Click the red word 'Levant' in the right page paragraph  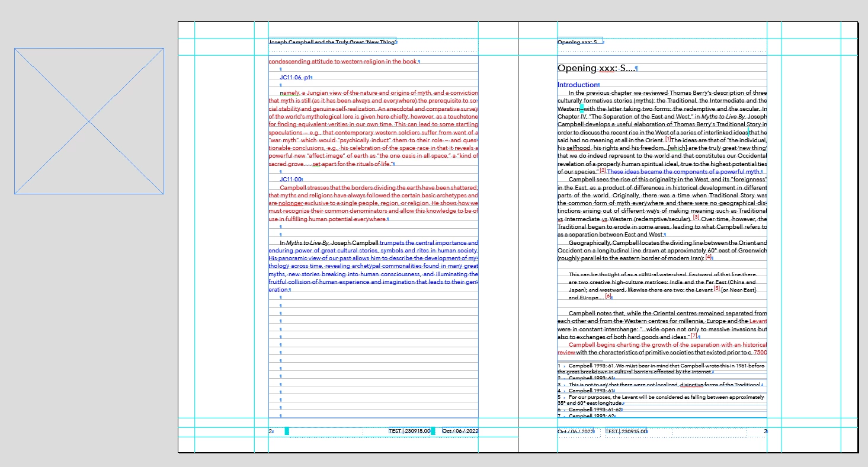click(x=758, y=321)
